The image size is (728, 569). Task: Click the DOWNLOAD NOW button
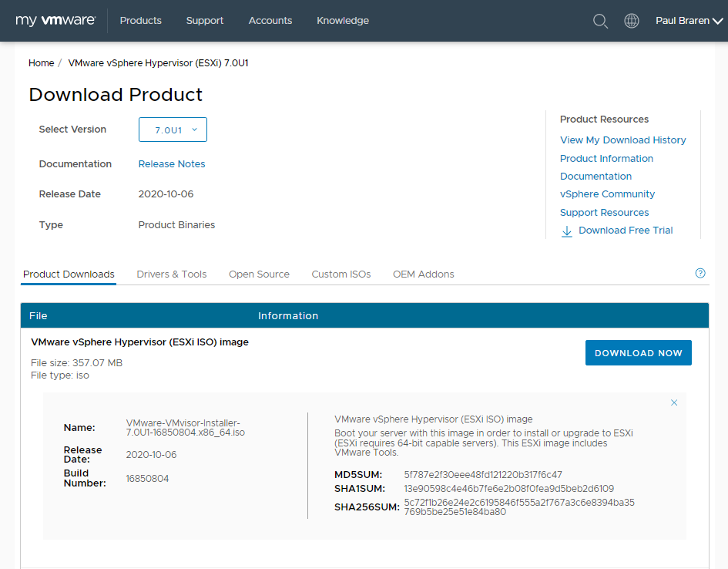pyautogui.click(x=639, y=352)
